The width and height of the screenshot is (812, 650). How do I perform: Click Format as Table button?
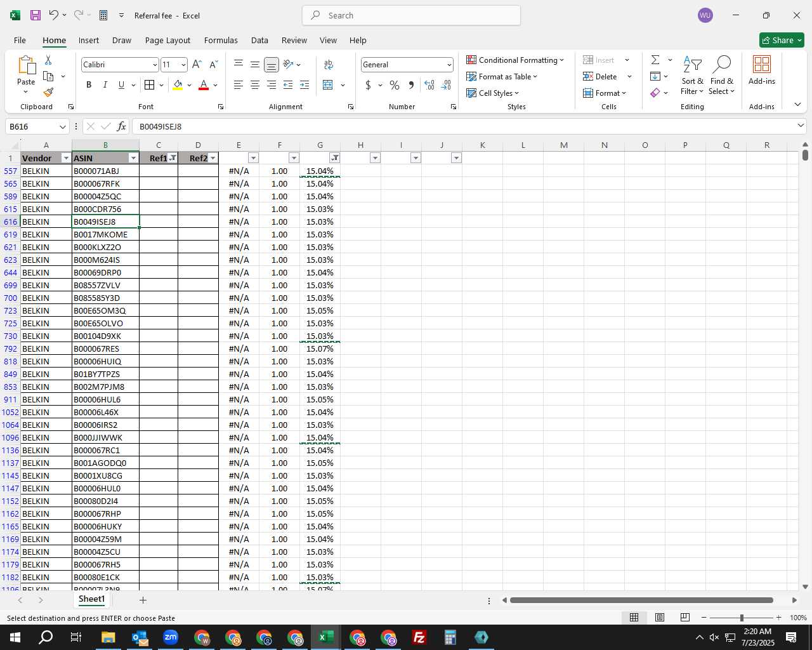tap(502, 76)
